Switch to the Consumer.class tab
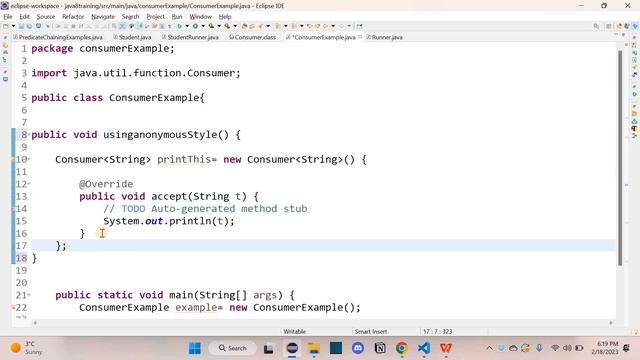Viewport: 640px width, 360px height. (252, 37)
